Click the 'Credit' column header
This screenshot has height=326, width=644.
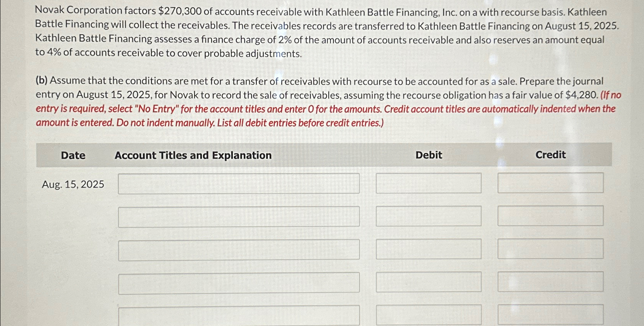[550, 155]
